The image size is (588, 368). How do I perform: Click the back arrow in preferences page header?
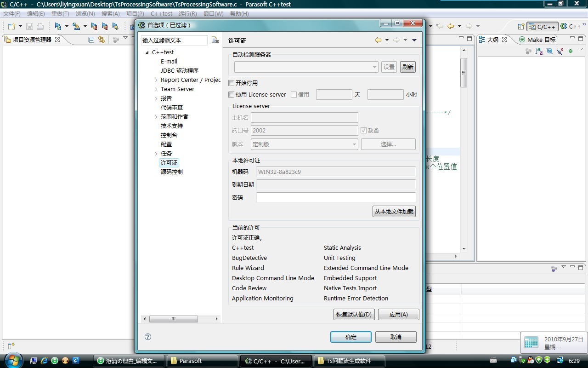tap(378, 40)
